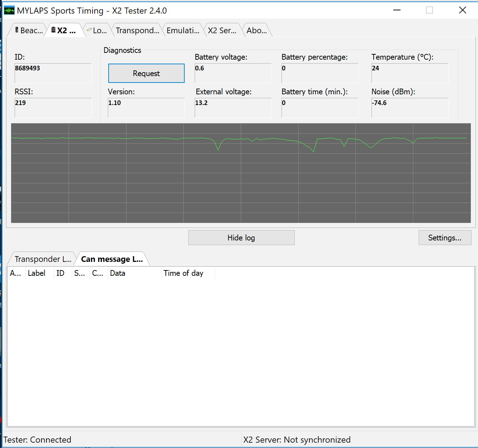Switch to the Transponder tab

(138, 30)
